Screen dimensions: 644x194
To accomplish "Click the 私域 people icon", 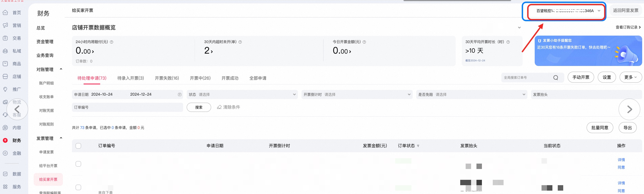I will click(x=5, y=51).
